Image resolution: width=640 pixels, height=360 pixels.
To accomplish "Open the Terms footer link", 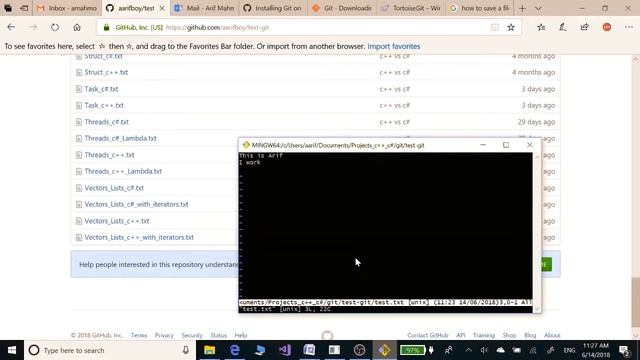I will pos(139,335).
